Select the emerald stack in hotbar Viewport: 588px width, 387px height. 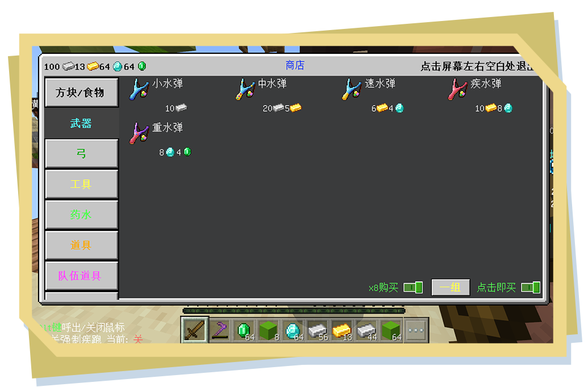tap(244, 330)
